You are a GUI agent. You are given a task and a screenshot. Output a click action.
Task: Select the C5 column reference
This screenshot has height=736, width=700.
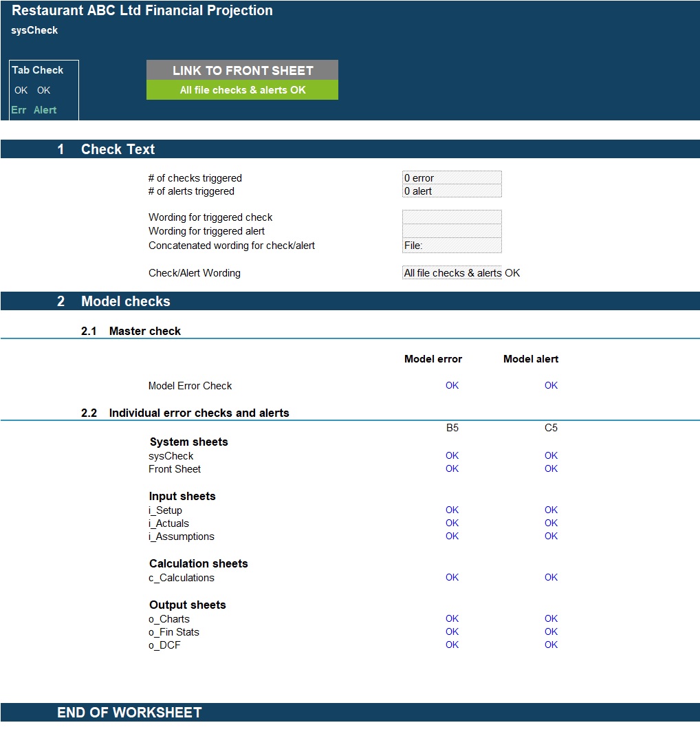[551, 428]
